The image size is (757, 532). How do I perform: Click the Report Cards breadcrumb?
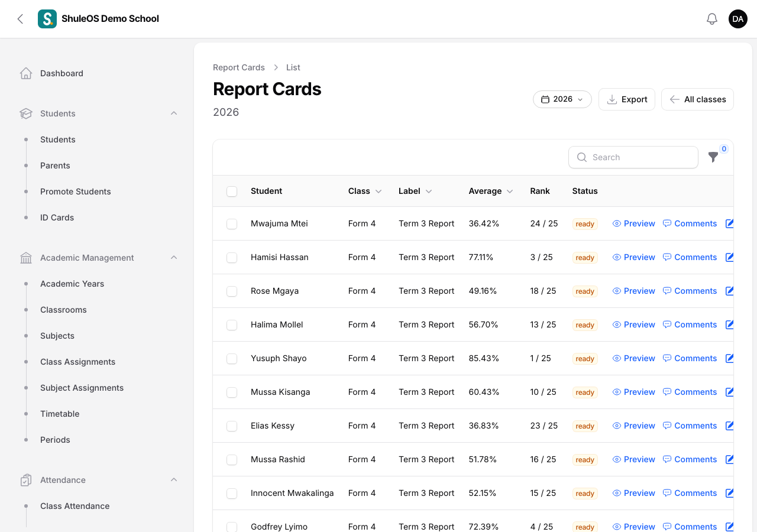click(x=239, y=67)
